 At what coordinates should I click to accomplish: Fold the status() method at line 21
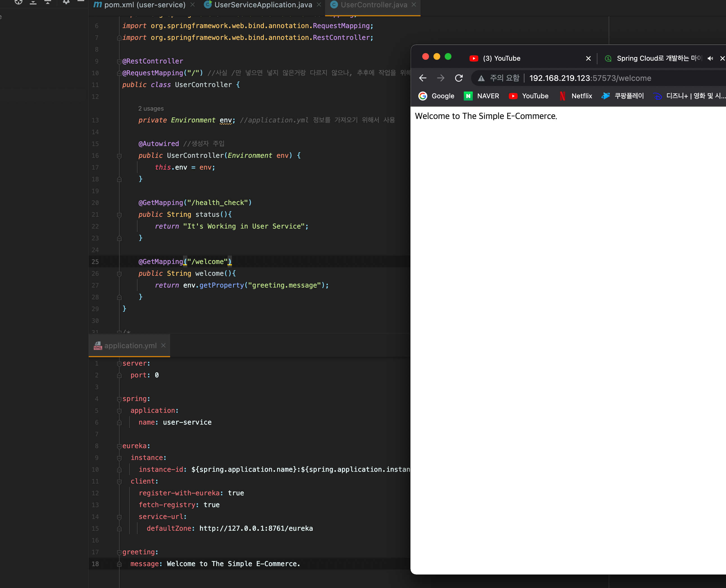(119, 215)
